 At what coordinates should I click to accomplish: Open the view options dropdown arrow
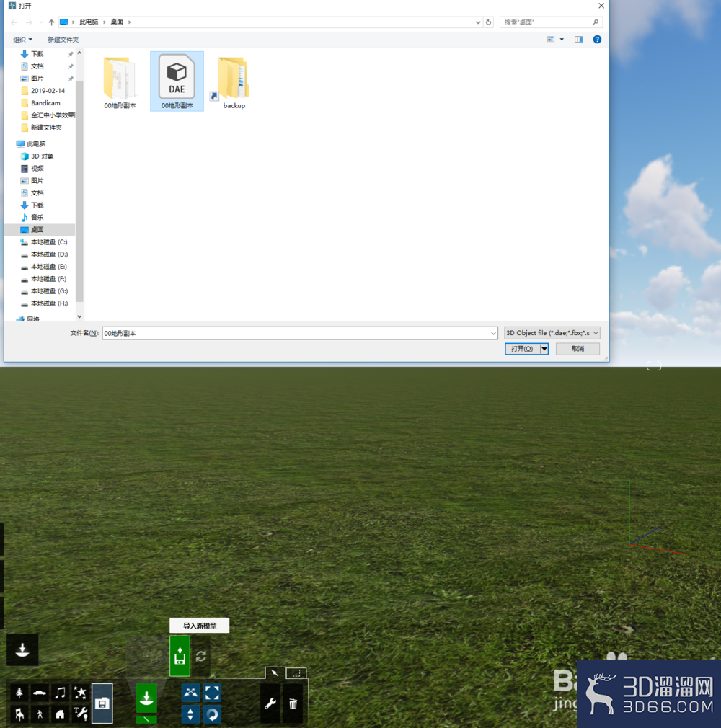562,40
